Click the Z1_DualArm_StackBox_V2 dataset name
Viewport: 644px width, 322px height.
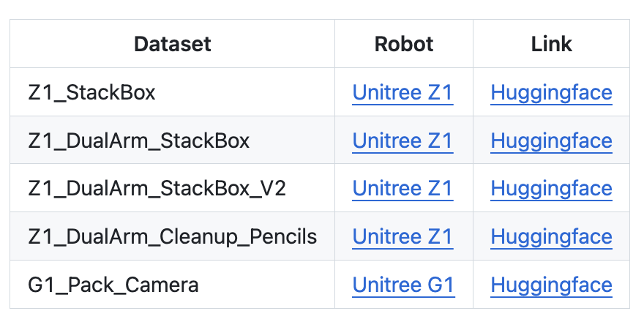click(x=157, y=189)
